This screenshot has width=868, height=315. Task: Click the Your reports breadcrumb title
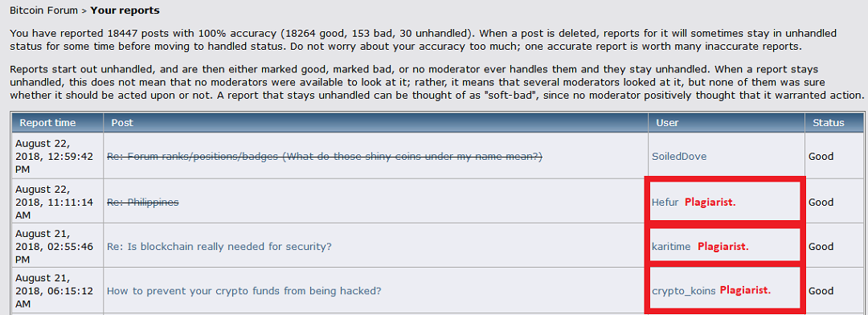click(125, 10)
